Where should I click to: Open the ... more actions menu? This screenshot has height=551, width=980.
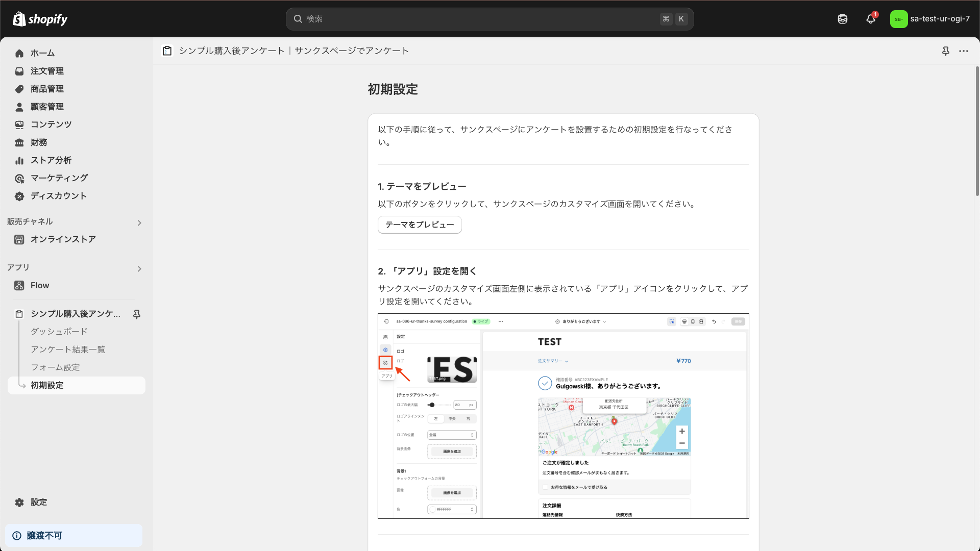[965, 51]
